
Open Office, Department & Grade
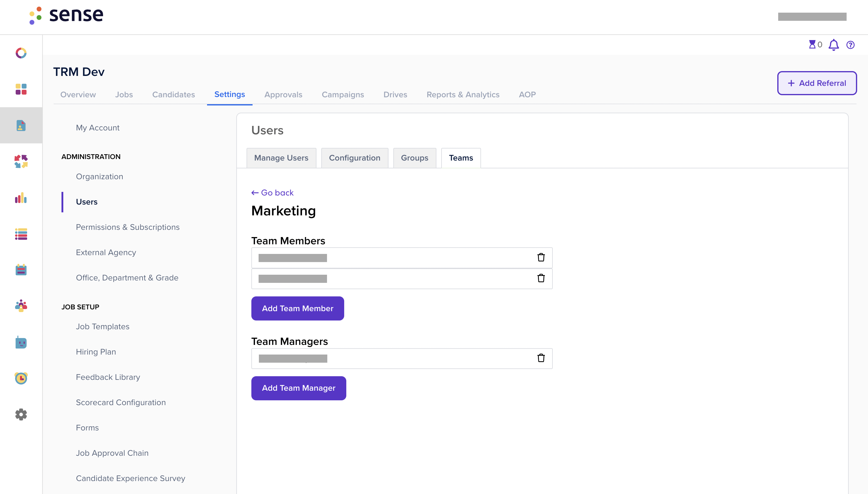pos(127,278)
